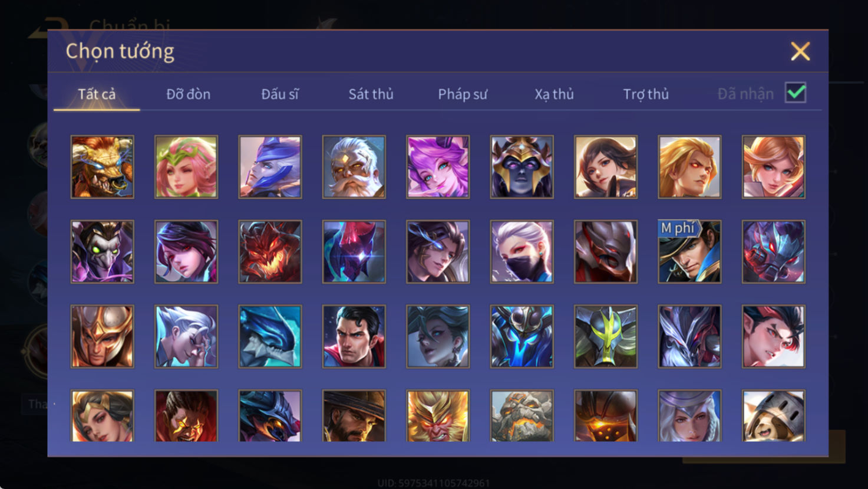Open the "Sát thủ" tab

(371, 94)
